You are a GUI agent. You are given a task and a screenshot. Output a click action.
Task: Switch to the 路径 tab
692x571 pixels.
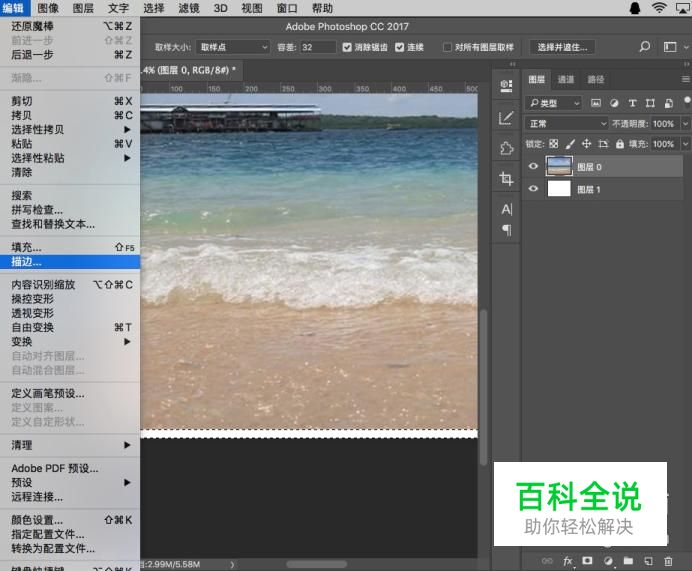point(595,79)
